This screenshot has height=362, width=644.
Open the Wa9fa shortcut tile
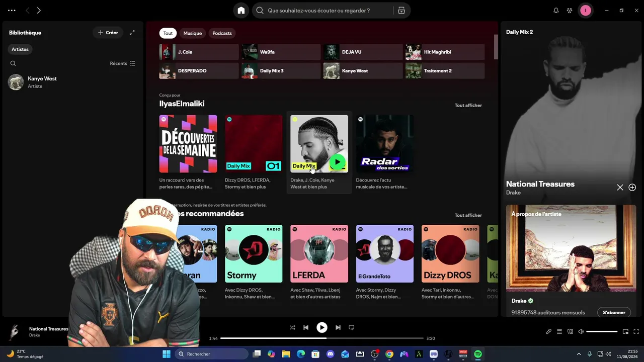point(281,52)
